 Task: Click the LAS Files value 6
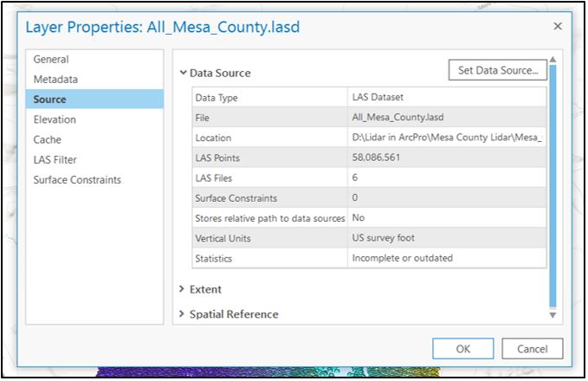point(447,178)
